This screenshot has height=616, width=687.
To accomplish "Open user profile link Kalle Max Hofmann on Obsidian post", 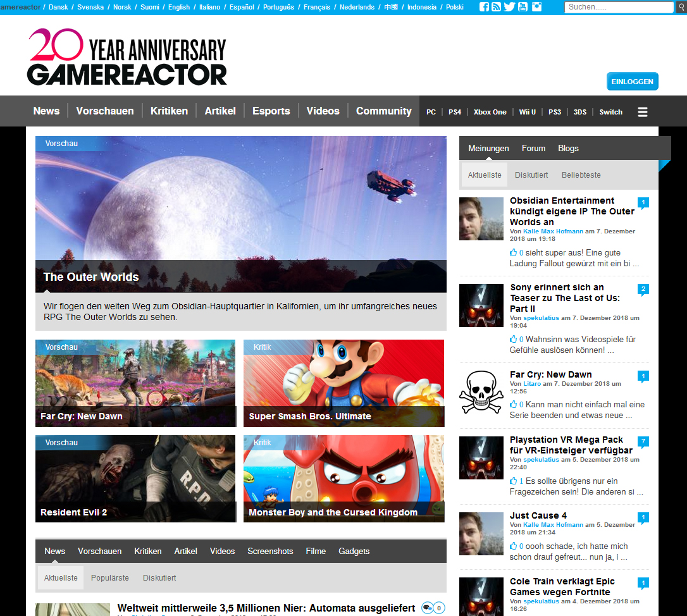I will point(553,231).
